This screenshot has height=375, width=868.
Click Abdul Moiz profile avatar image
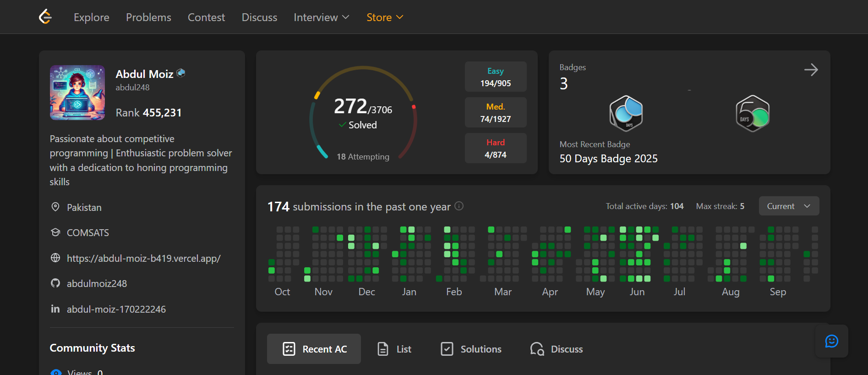77,93
